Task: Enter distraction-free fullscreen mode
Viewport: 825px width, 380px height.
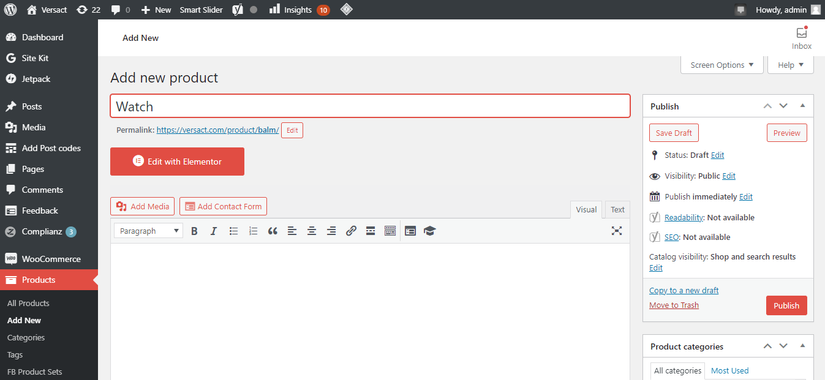Action: 617,231
